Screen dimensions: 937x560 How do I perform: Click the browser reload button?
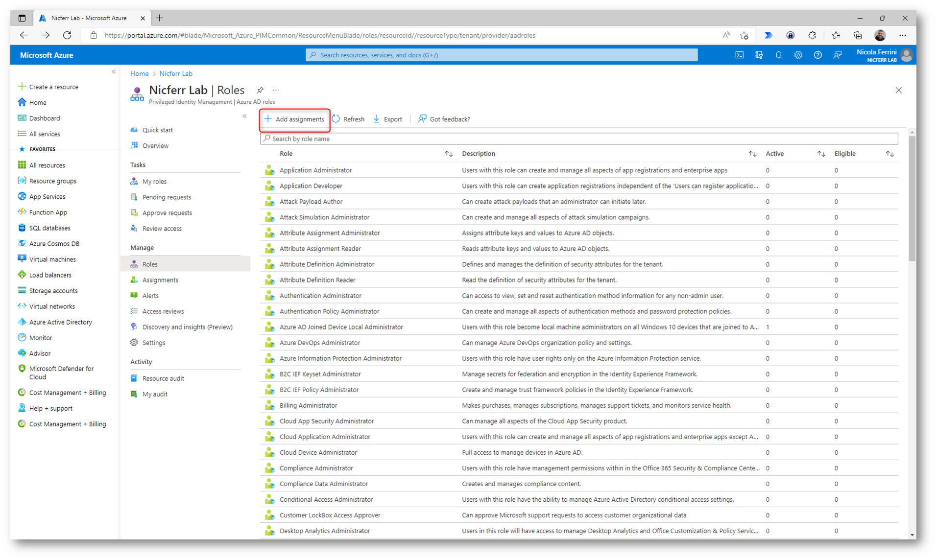tap(67, 35)
